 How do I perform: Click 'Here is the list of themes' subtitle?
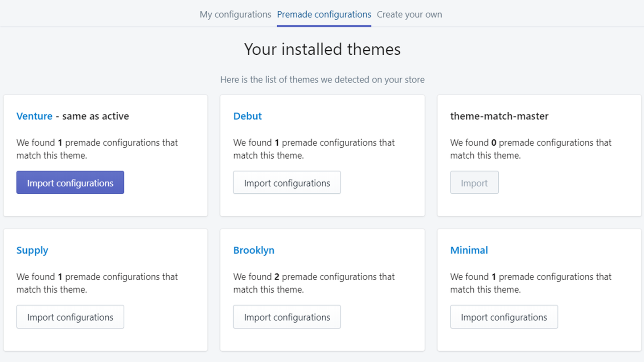pyautogui.click(x=322, y=80)
